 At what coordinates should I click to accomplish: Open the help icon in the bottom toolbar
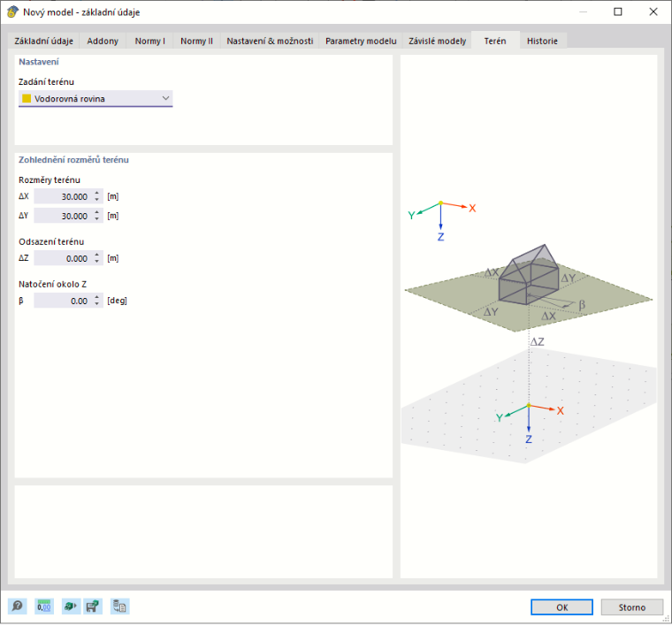[x=17, y=607]
